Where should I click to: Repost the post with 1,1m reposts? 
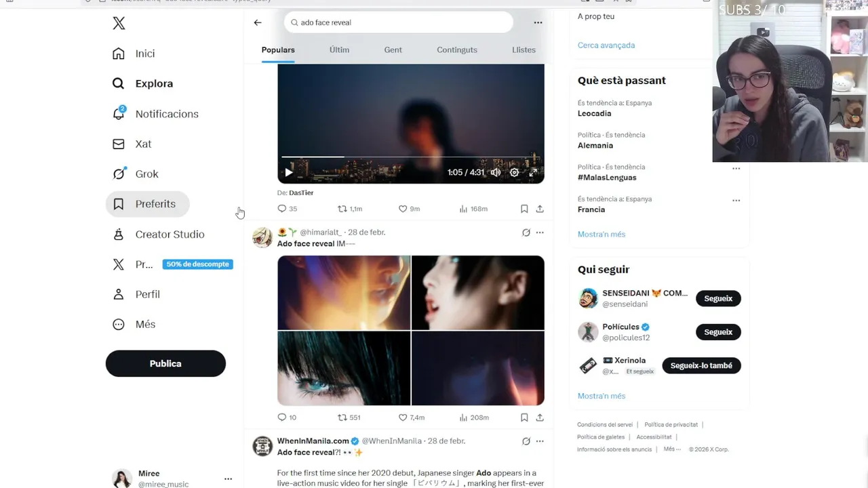(350, 209)
